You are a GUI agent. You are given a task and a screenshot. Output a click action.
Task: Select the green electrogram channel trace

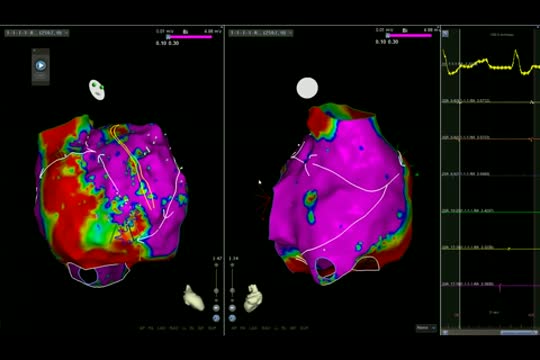[x=491, y=212]
